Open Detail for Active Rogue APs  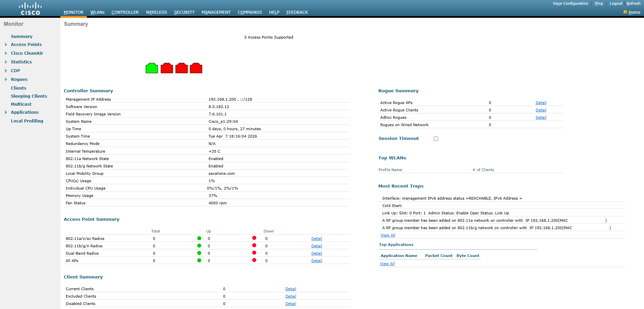click(x=541, y=103)
